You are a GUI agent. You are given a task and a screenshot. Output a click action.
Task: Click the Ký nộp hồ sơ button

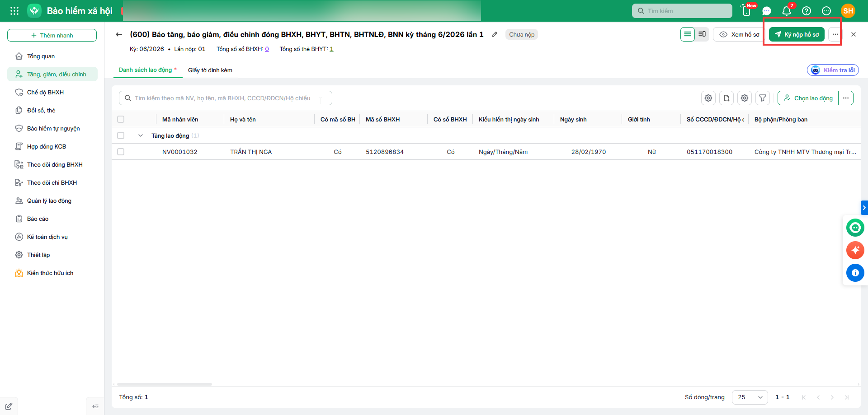pos(797,34)
